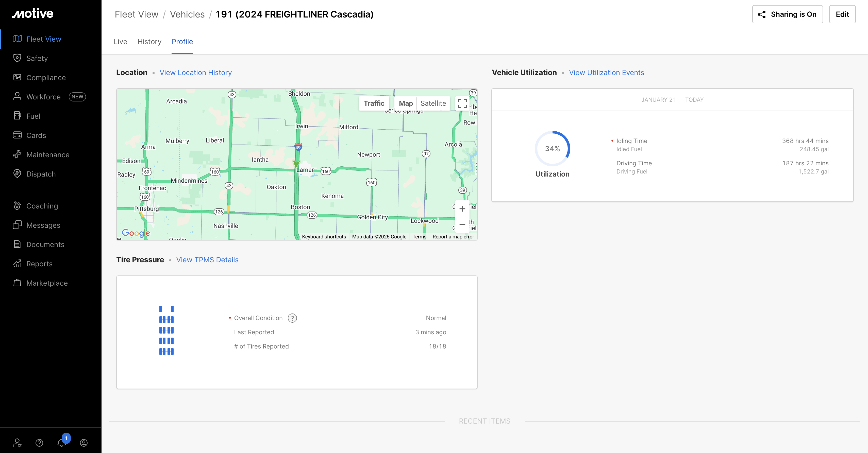Zoom out on the map

pos(462,224)
